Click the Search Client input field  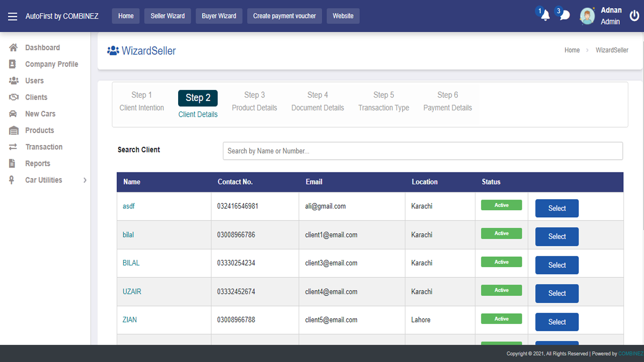click(423, 151)
